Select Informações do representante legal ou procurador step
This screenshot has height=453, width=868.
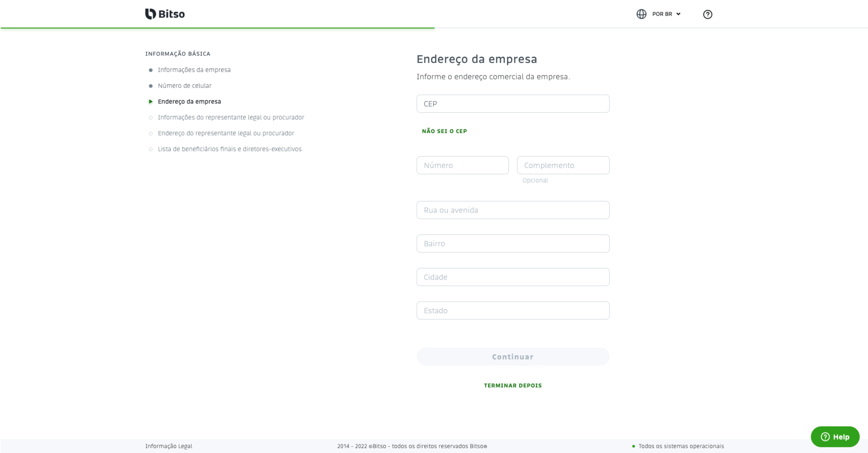coord(231,117)
